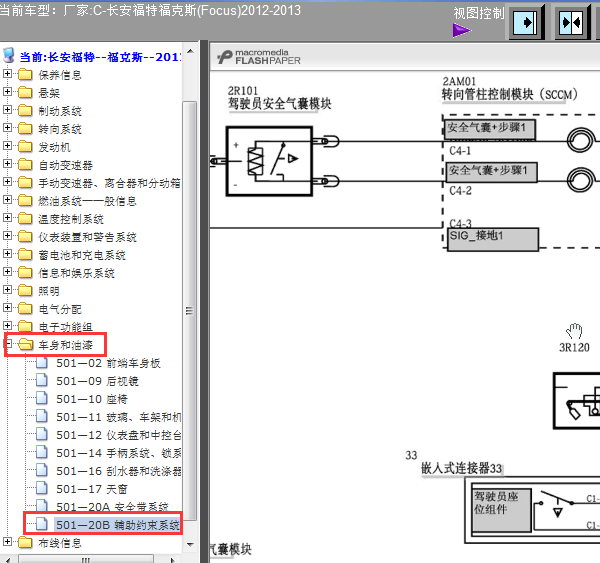Collapse the 车身和油漆 tree node
This screenshot has height=563, width=600.
(x=7, y=343)
